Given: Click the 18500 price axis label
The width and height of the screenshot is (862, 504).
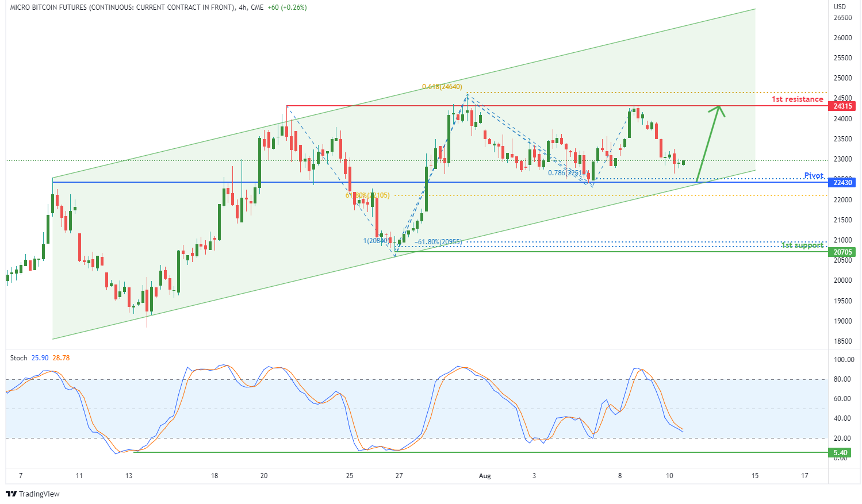Looking at the screenshot, I should [x=842, y=341].
